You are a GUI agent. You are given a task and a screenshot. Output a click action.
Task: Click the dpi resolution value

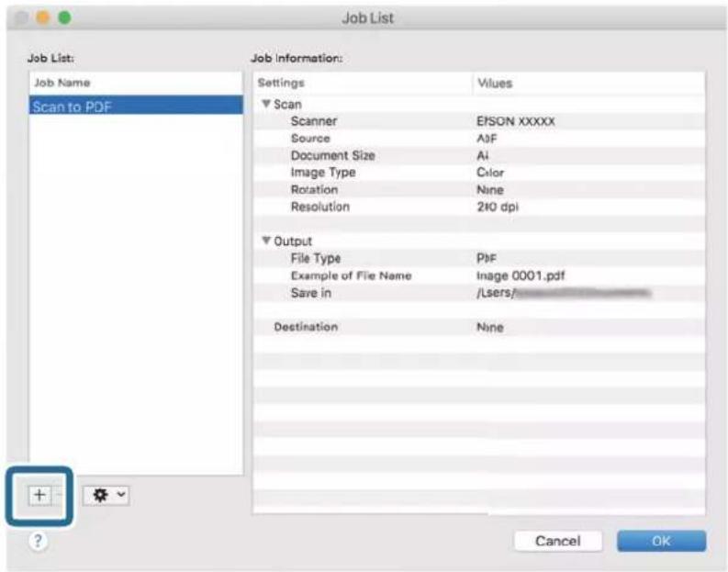(x=498, y=207)
